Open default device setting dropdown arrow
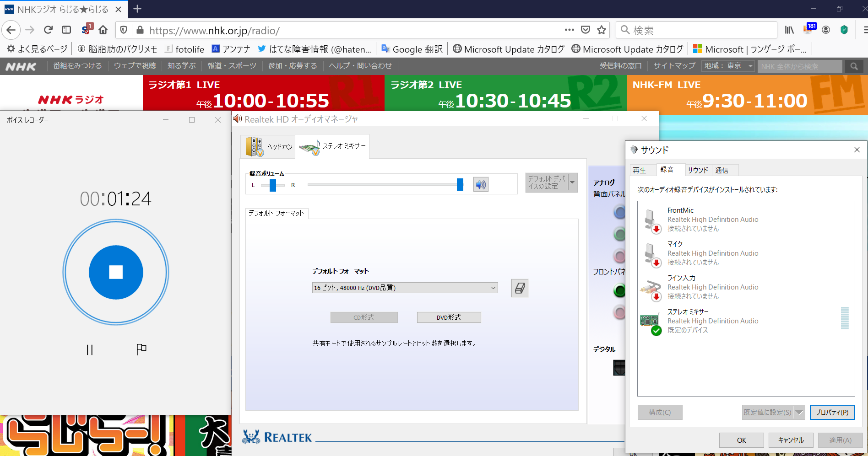868x456 pixels. click(572, 182)
